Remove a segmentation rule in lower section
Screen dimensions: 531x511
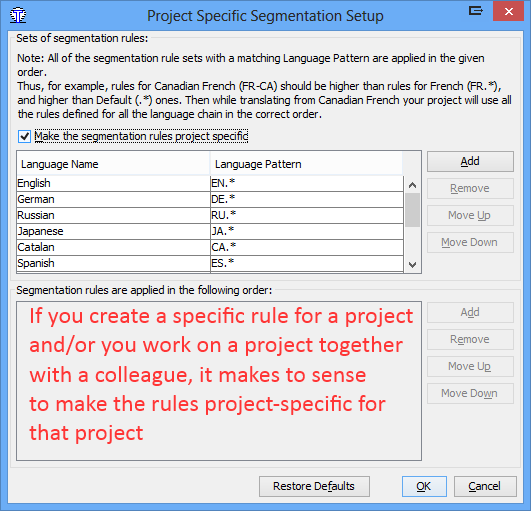pos(470,339)
